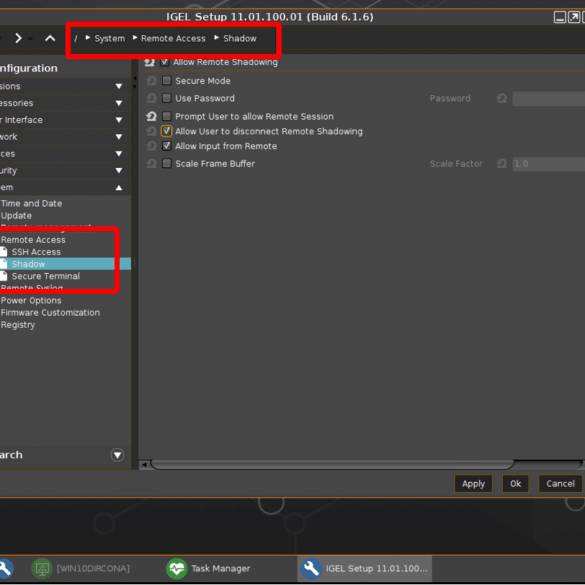Click Shadow in the breadcrumb
Screen dimensions: 585x585
240,38
